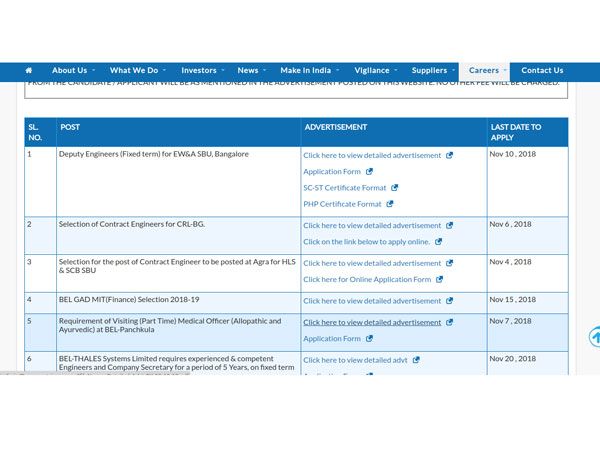This screenshot has height=450, width=600.
Task: Open external icon beside Medical Officer advertisement
Action: [x=450, y=322]
